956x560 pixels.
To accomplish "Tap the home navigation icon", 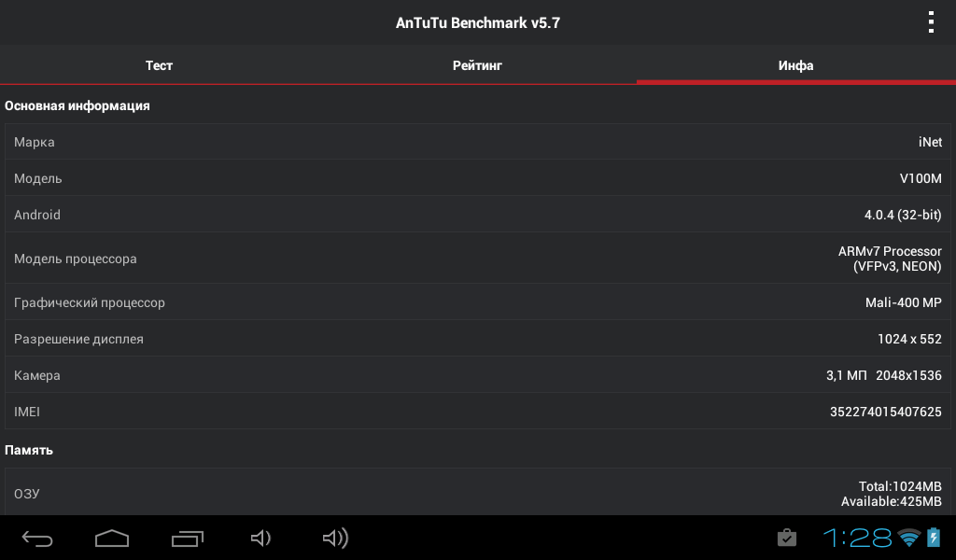I will click(112, 538).
